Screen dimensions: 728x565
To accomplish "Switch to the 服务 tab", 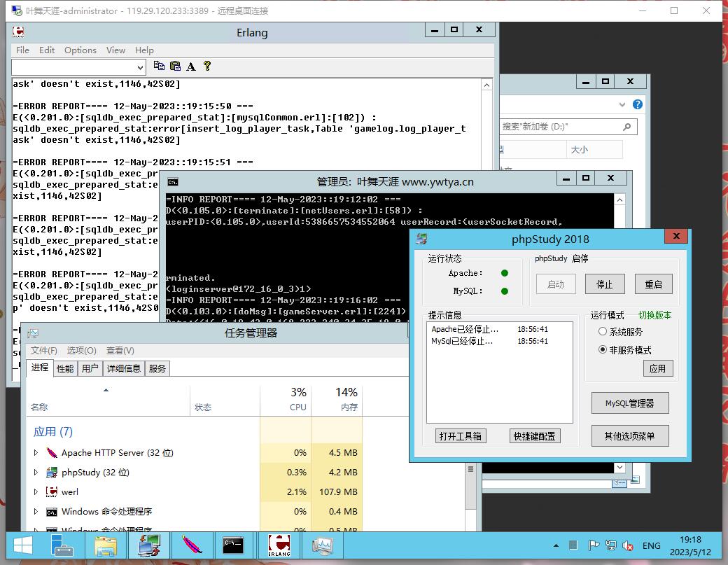I will click(157, 369).
